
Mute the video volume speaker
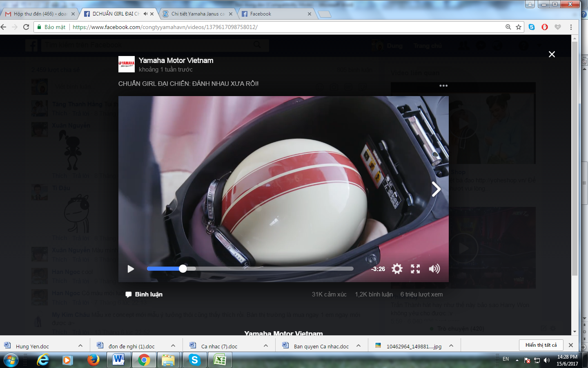coord(434,269)
